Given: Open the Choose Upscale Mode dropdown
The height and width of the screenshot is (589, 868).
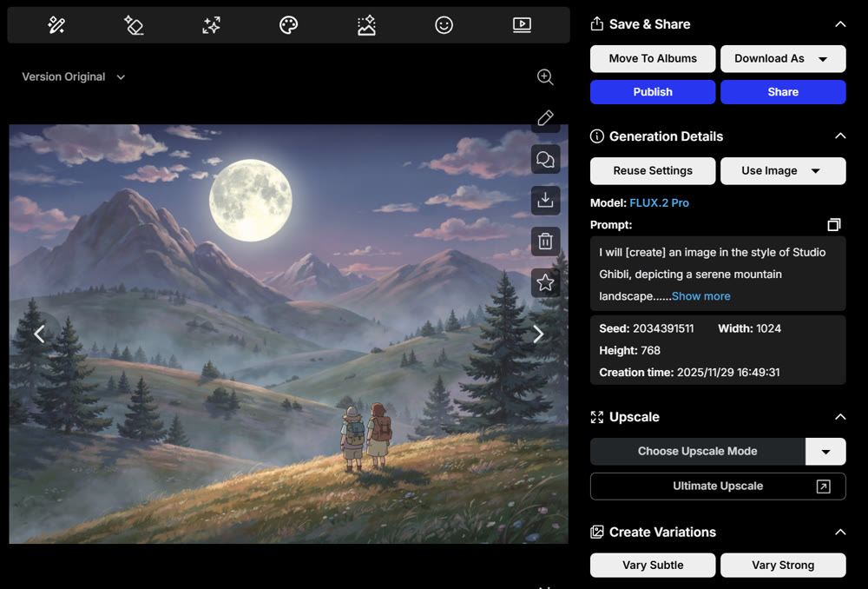Looking at the screenshot, I should pos(825,452).
